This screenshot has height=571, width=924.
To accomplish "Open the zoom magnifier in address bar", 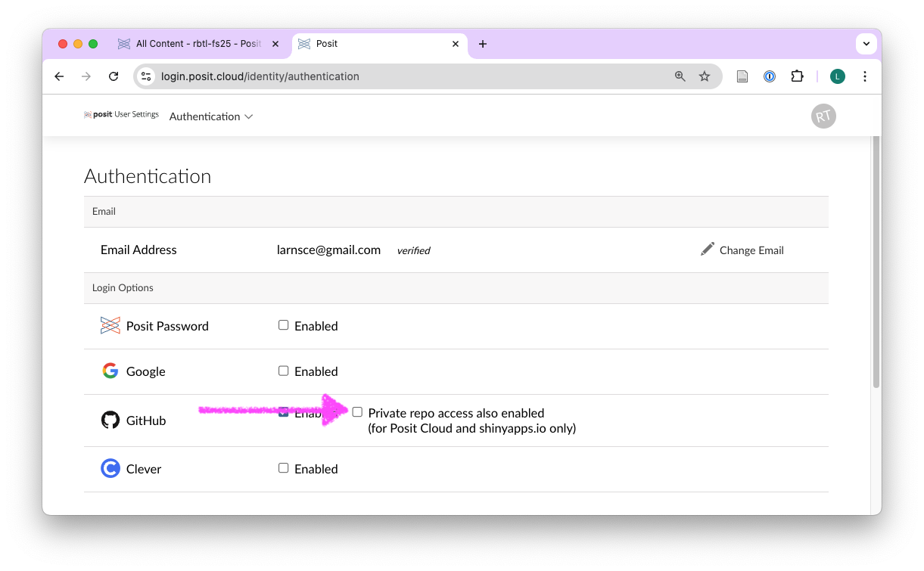I will click(680, 76).
